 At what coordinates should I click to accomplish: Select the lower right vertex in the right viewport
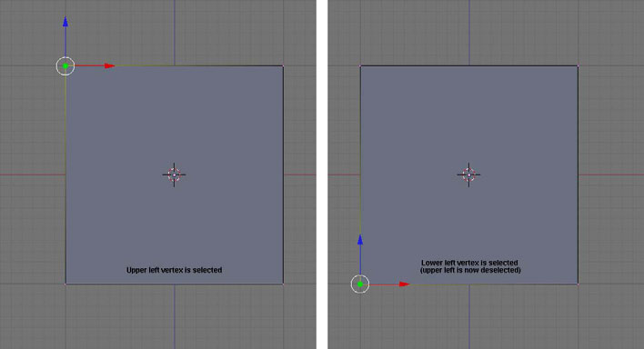point(579,284)
